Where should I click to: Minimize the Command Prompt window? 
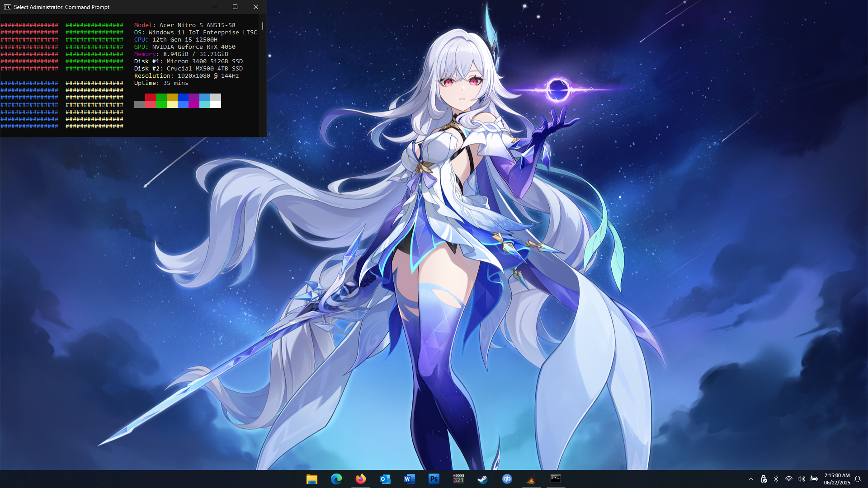pos(215,7)
